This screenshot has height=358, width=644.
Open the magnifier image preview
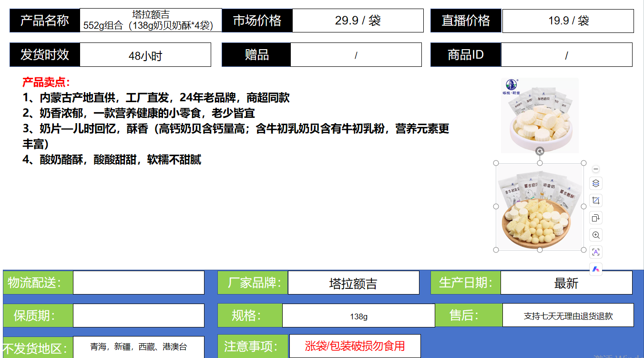pos(595,235)
